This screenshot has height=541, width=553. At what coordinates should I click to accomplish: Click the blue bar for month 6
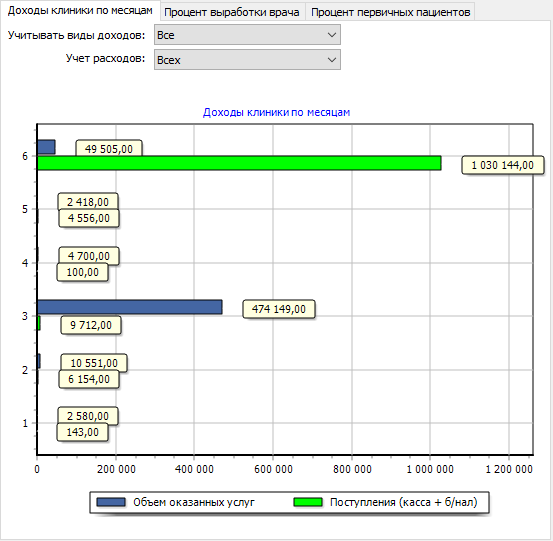point(46,147)
